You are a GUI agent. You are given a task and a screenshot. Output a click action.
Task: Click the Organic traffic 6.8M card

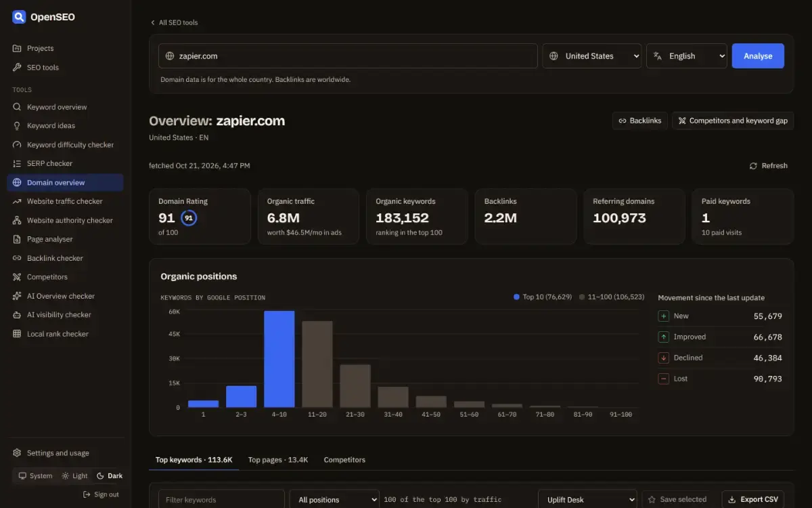tap(308, 216)
